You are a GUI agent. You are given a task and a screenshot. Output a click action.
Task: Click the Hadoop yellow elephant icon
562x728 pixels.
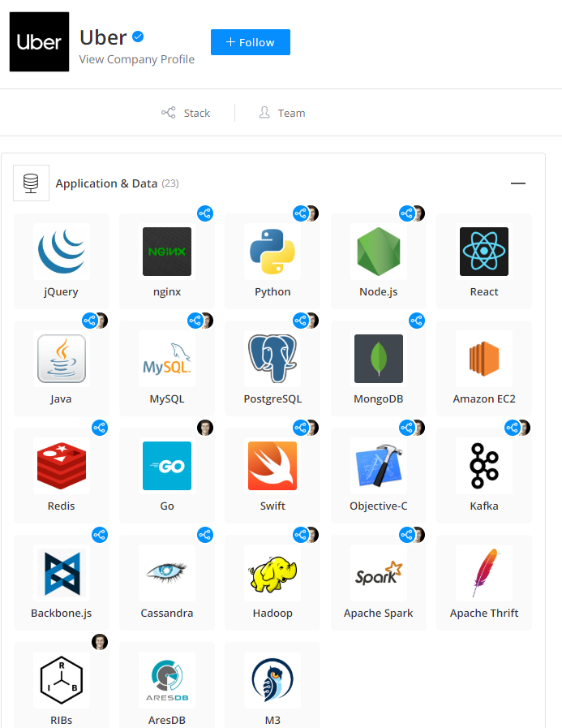click(x=272, y=573)
